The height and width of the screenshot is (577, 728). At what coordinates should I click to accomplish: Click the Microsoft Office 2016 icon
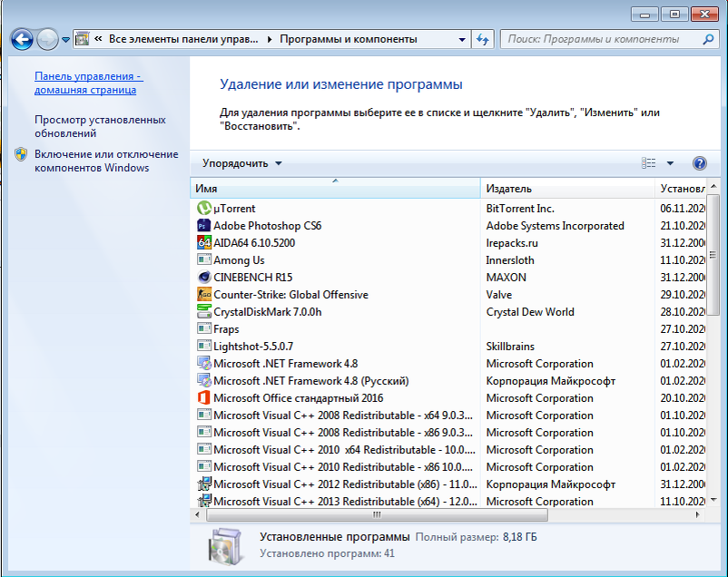click(x=204, y=397)
